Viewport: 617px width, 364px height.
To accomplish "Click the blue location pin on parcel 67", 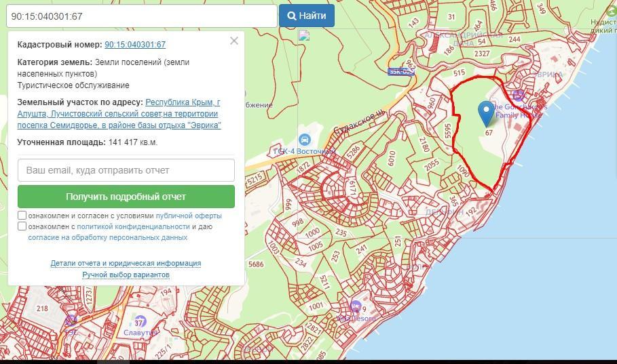I will tap(486, 113).
